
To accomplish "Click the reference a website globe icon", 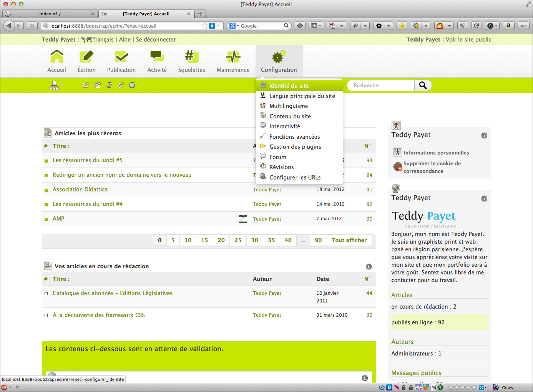I will 132,85.
